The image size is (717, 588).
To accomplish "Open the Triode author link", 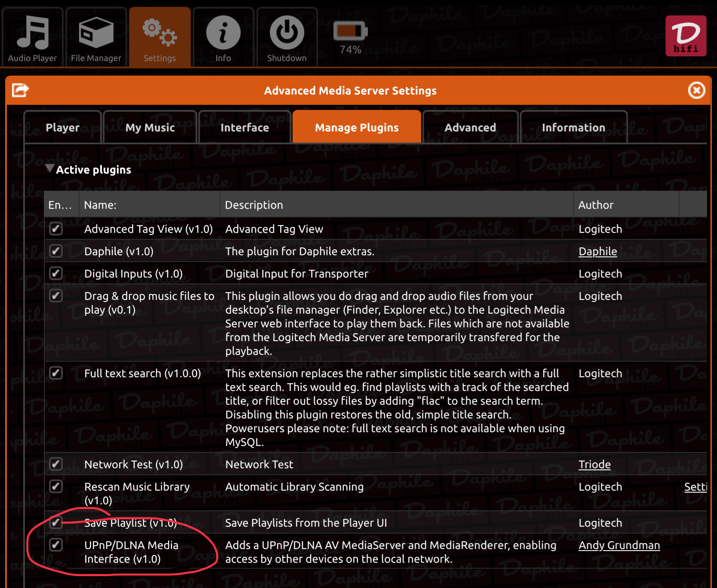I will pyautogui.click(x=594, y=464).
